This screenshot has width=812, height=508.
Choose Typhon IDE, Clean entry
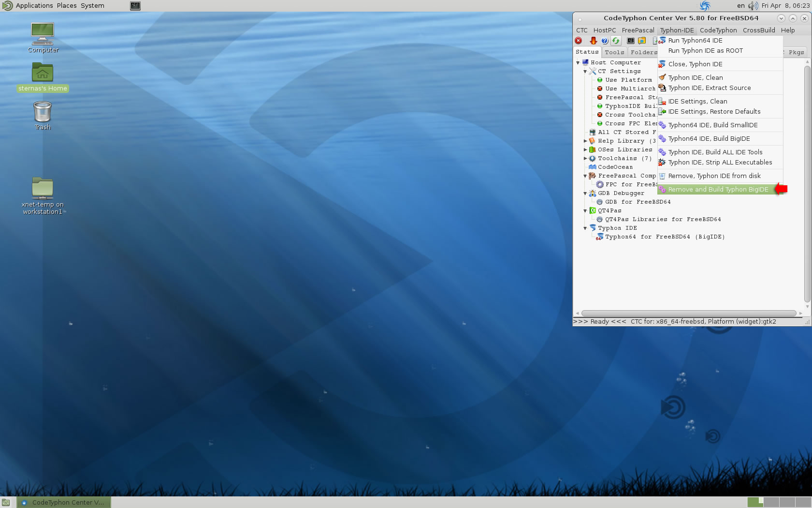tap(720, 77)
